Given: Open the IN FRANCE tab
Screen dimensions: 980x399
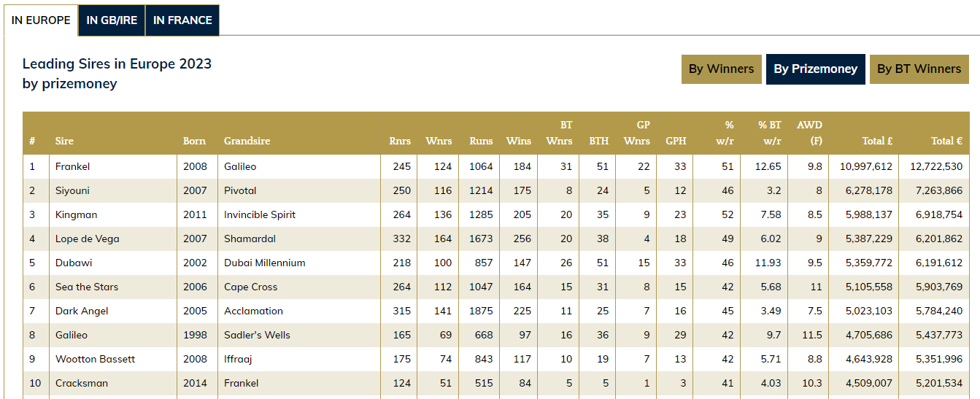Looking at the screenshot, I should click(x=182, y=20).
